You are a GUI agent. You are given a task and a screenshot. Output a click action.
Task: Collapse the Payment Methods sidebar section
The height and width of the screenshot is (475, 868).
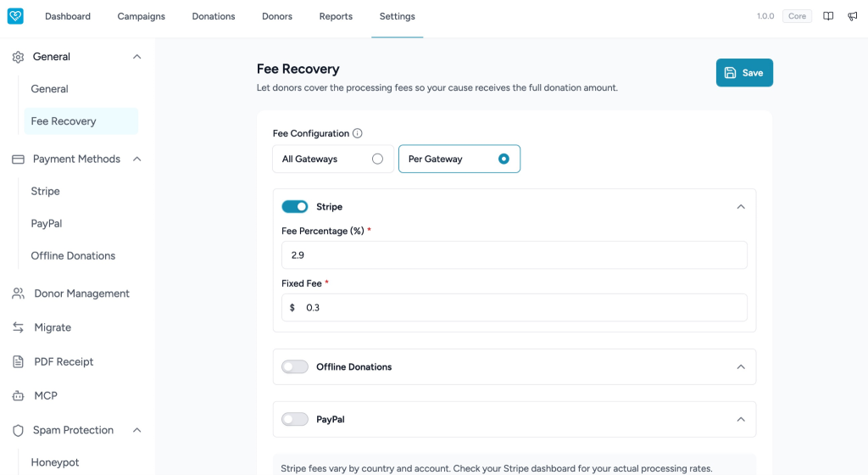136,159
